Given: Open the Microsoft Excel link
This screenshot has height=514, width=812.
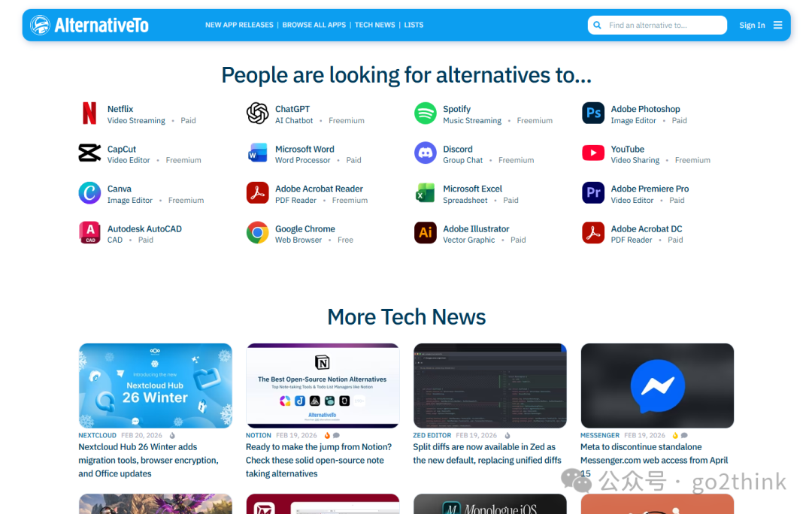Looking at the screenshot, I should point(472,189).
